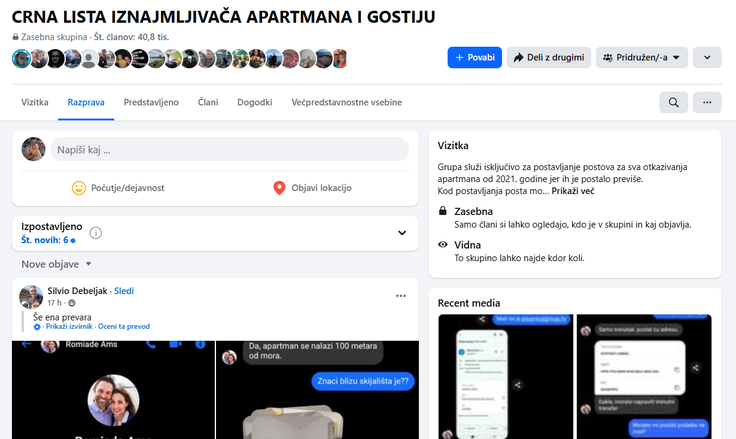The image size is (736, 439).
Task: Click last member avatar in the row
Action: 340,59
